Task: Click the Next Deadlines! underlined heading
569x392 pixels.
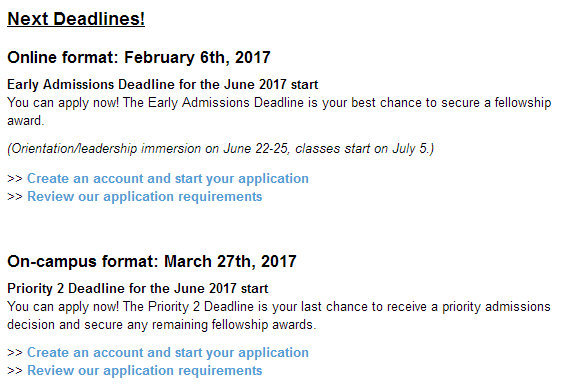Action: 76,19
